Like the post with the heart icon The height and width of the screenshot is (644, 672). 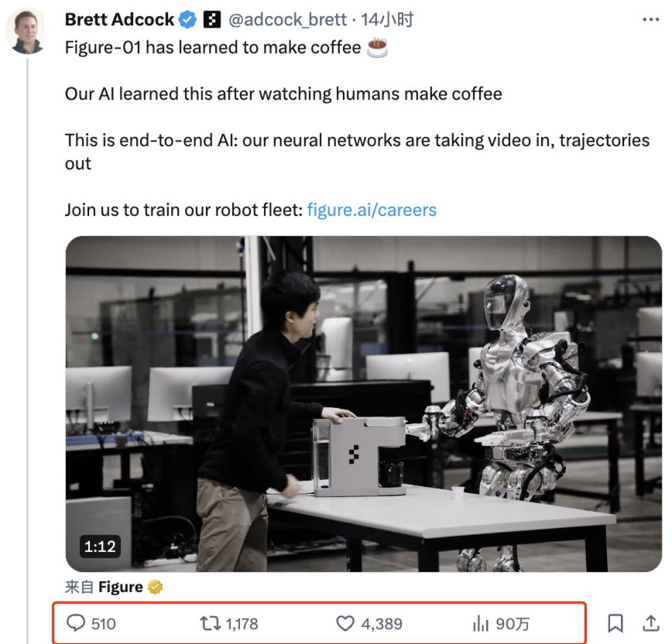[x=345, y=623]
